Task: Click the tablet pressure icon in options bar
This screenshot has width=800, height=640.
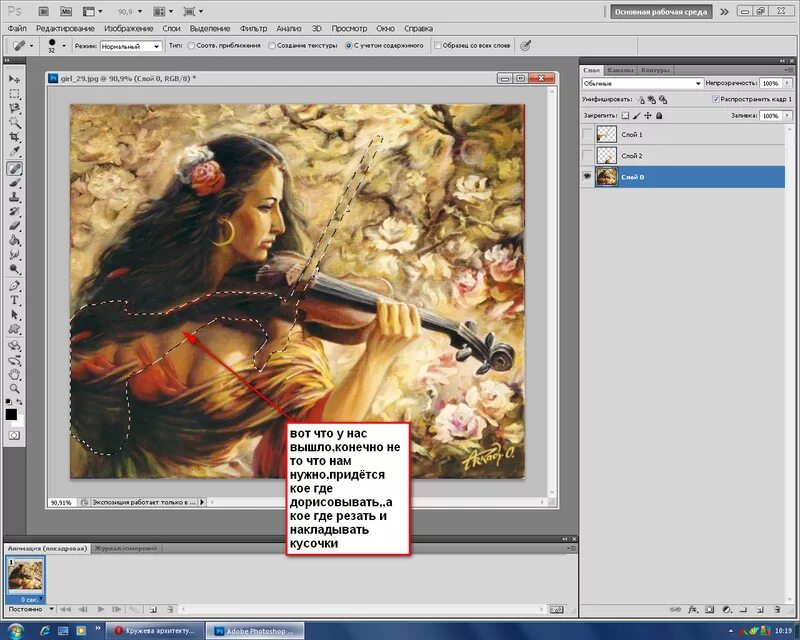Action: (525, 46)
